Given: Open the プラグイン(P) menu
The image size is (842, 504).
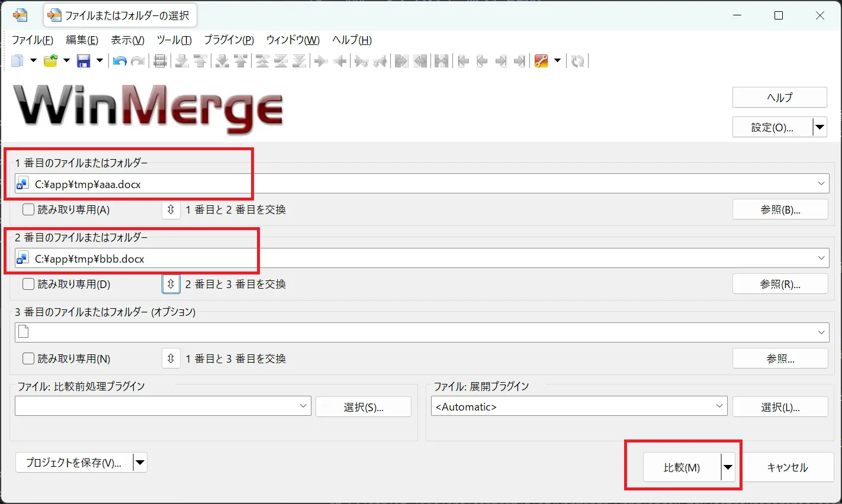Looking at the screenshot, I should (229, 40).
